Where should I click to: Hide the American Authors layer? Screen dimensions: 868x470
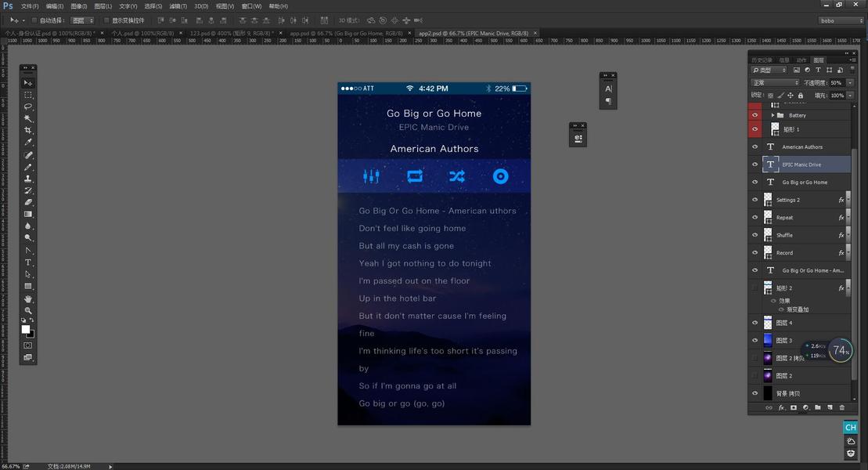755,147
